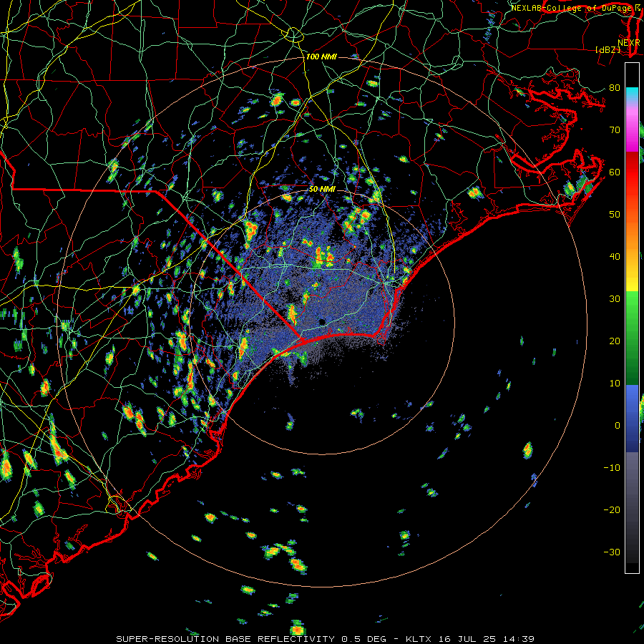Image resolution: width=644 pixels, height=644 pixels.
Task: Click the 30 value on the dBZ scale
Action: (x=615, y=298)
